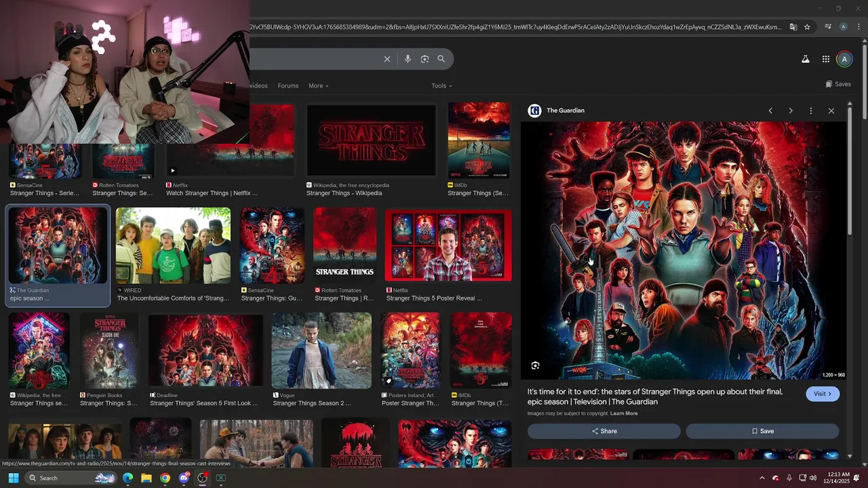Open the Google account avatar menu
Image resolution: width=868 pixels, height=488 pixels.
coord(844,59)
